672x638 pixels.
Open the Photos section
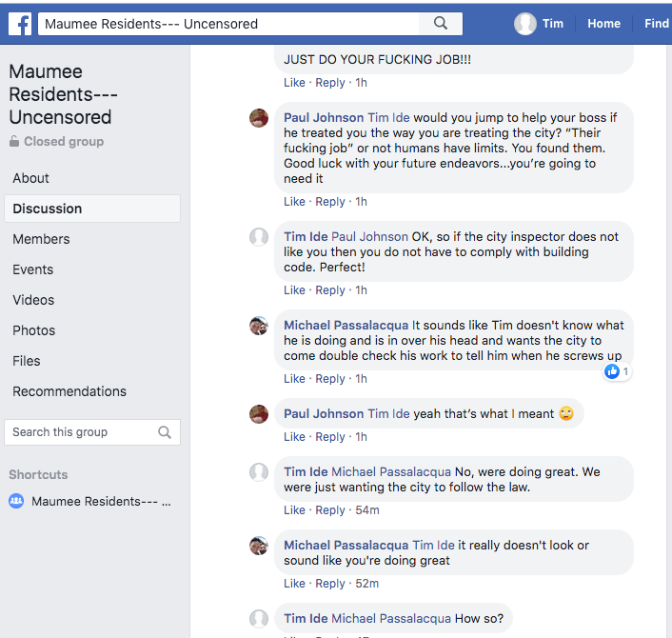[x=34, y=330]
